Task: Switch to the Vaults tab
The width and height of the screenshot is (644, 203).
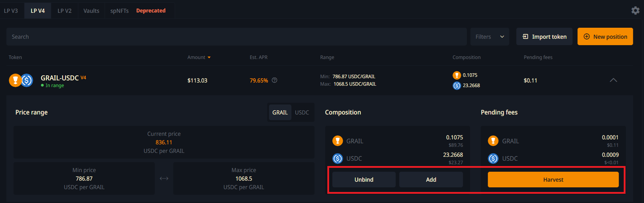Action: coord(91,11)
